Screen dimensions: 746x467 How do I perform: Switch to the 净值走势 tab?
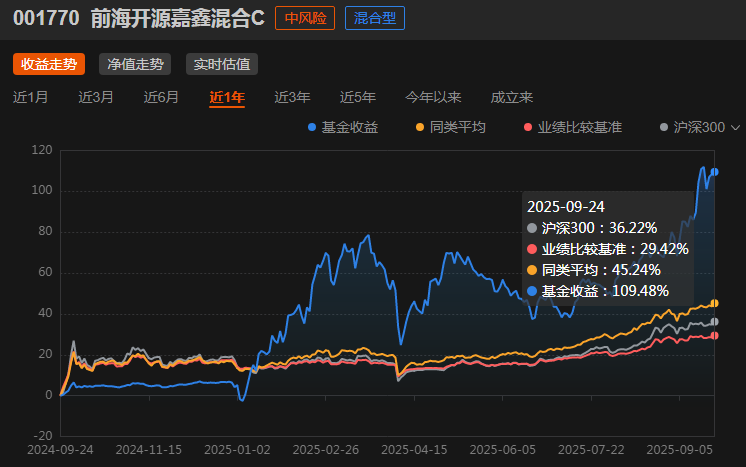(135, 64)
